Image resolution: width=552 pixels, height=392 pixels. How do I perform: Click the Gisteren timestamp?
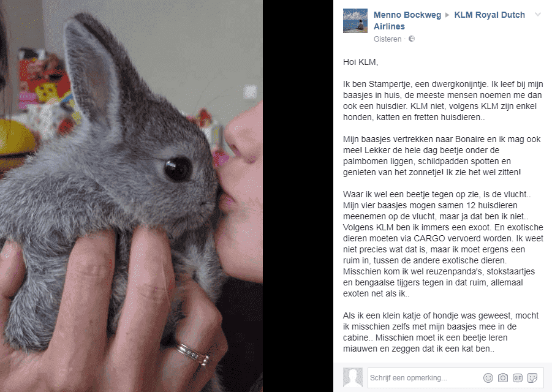tap(387, 39)
